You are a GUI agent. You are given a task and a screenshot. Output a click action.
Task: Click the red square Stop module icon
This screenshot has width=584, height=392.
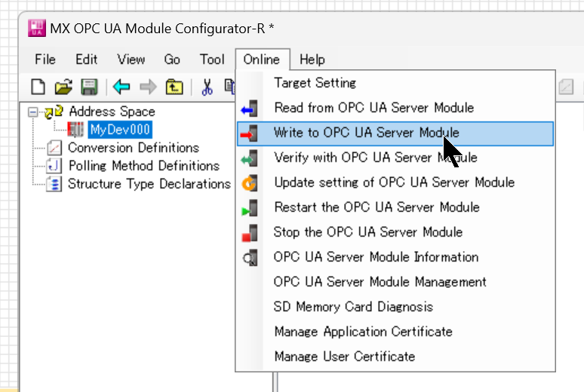click(249, 233)
